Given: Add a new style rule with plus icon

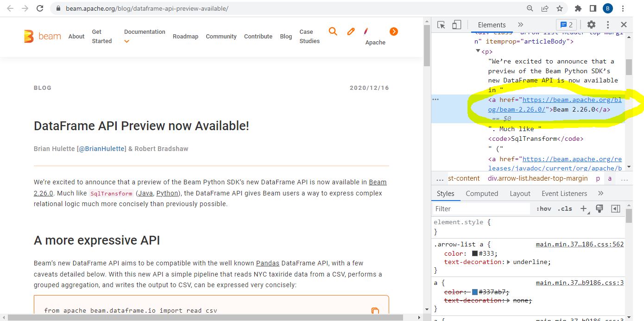Looking at the screenshot, I should coord(584,209).
